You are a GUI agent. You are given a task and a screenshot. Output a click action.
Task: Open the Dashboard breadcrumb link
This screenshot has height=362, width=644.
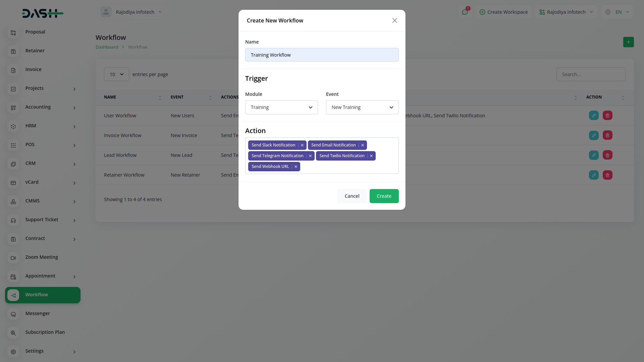click(107, 47)
